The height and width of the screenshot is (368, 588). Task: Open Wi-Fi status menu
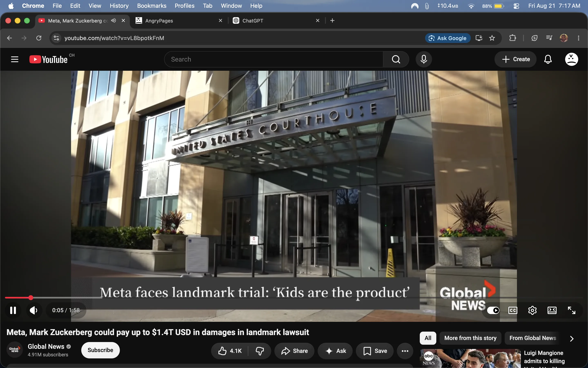point(471,6)
